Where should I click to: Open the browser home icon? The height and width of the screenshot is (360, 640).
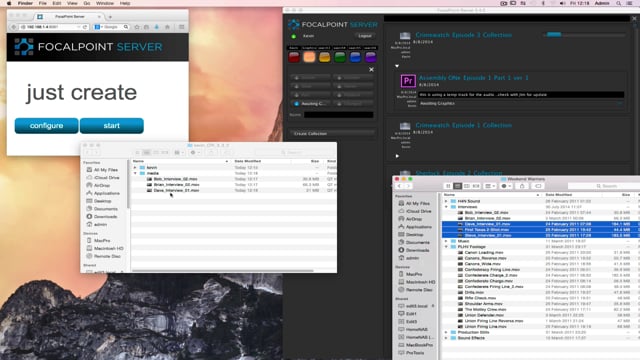pos(167,27)
